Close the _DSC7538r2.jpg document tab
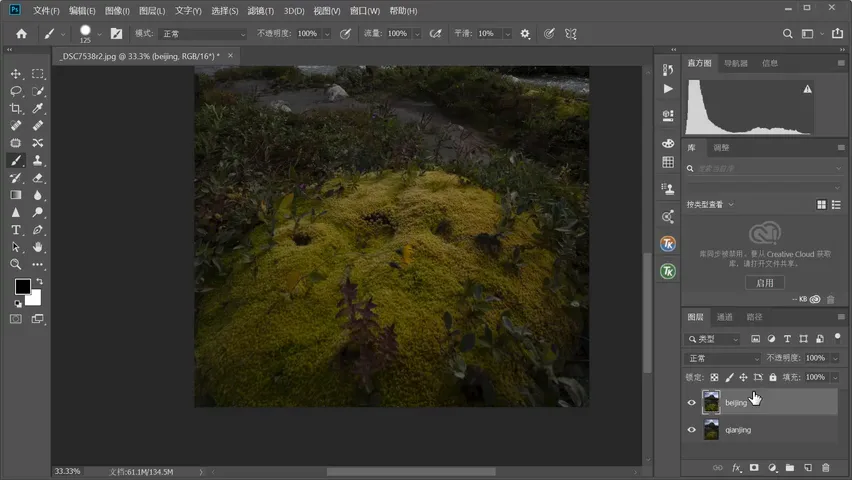The height and width of the screenshot is (480, 852). click(230, 55)
